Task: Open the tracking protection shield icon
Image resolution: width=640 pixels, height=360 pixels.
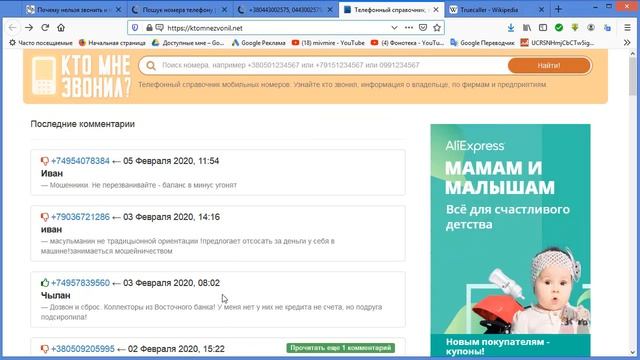Action: coord(135,28)
